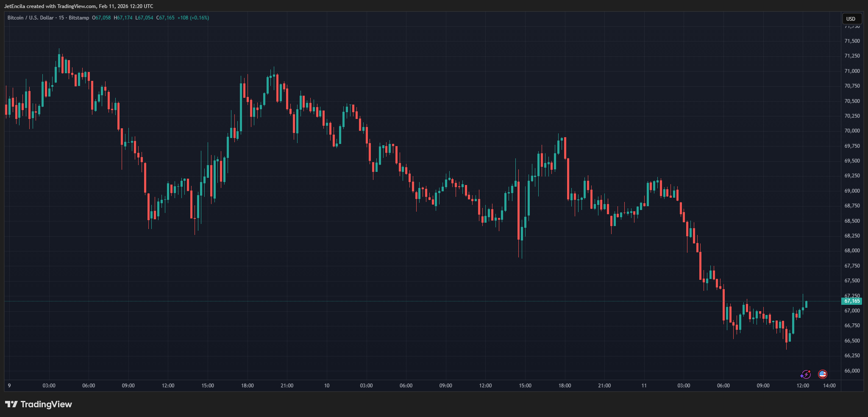Select the close value C67,165
Image resolution: width=868 pixels, height=417 pixels.
(165, 18)
